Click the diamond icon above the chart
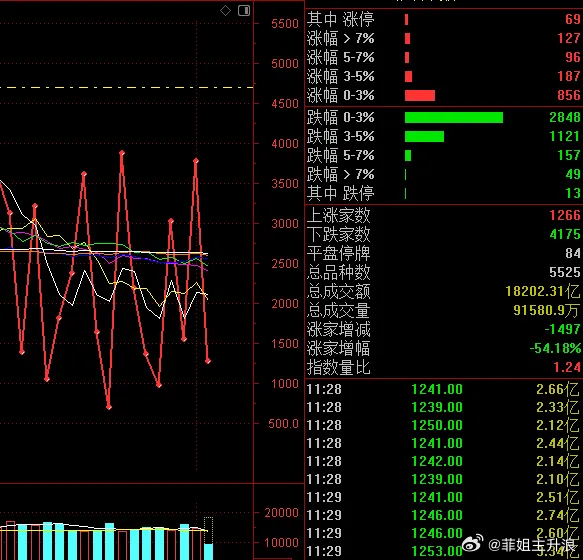 [x=225, y=10]
